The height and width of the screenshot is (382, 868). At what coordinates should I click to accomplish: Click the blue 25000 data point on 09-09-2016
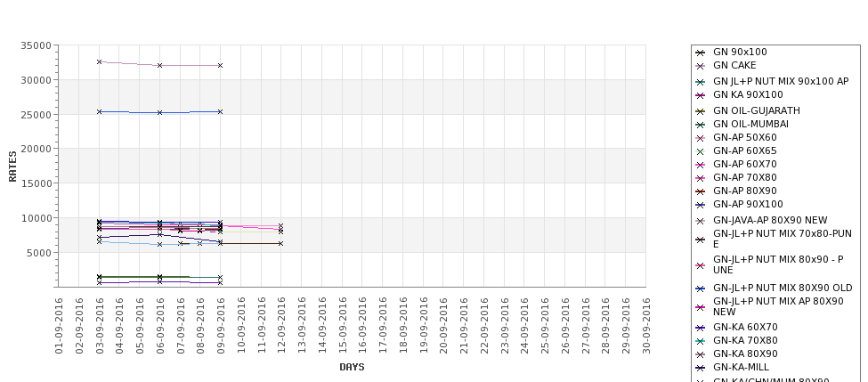220,112
